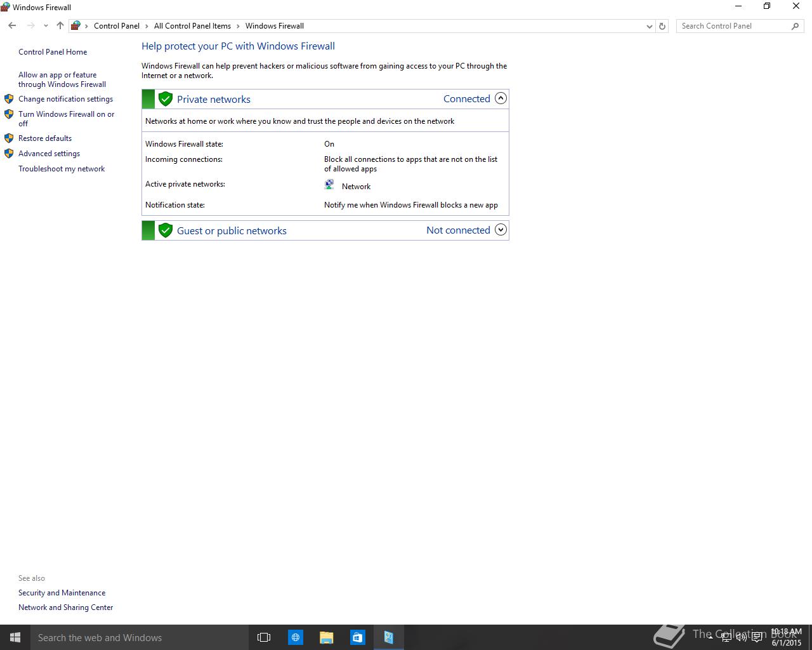
Task: Open Action Center notifications icon
Action: click(757, 637)
